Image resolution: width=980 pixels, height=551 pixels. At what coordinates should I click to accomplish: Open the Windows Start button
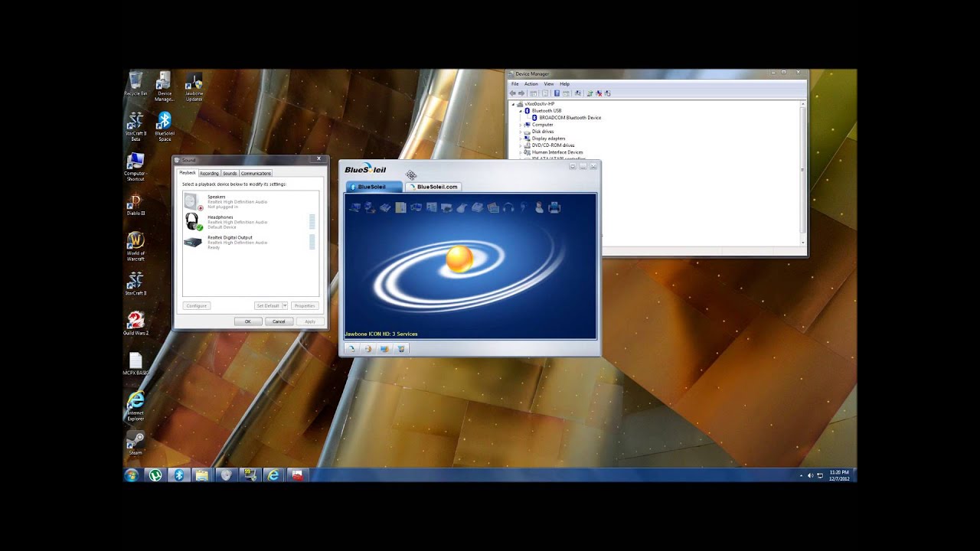point(131,475)
